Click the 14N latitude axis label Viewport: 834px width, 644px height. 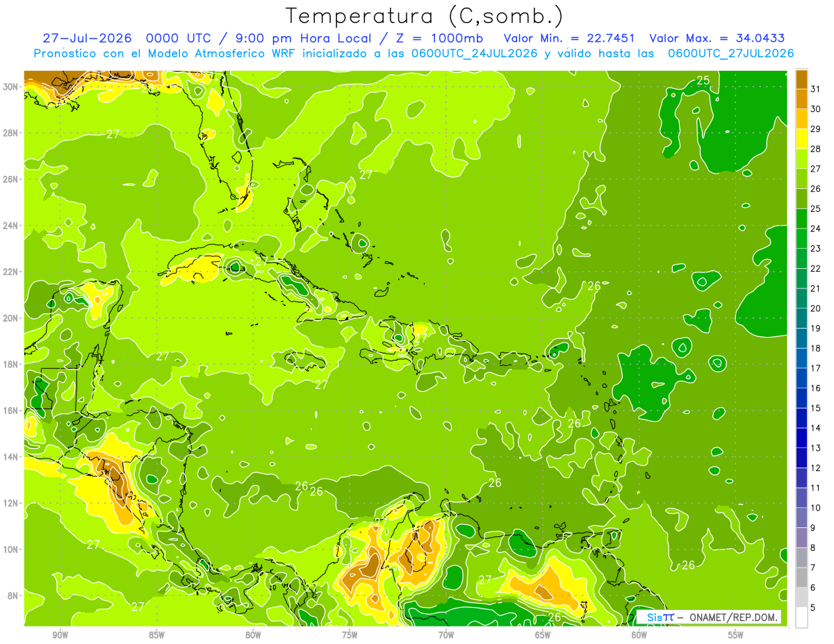(11, 456)
